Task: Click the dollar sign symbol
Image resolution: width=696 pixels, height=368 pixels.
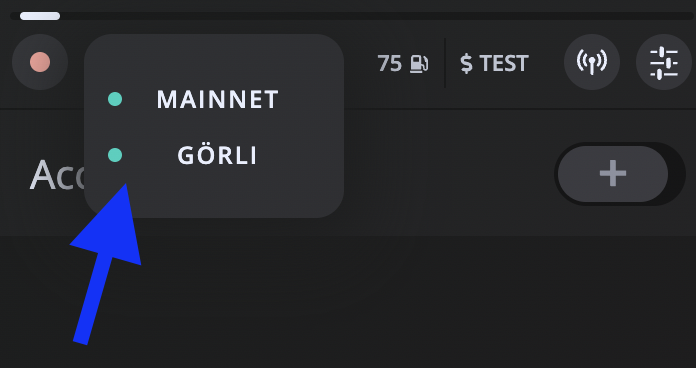Action: tap(467, 63)
